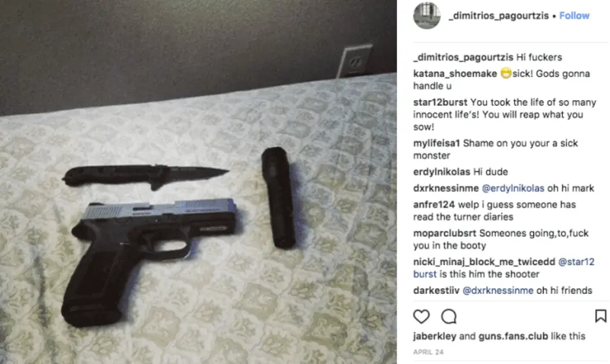Viewport: 610px width, 364px height.
Task: Click the @erdylnikolas mention link
Action: click(x=513, y=188)
